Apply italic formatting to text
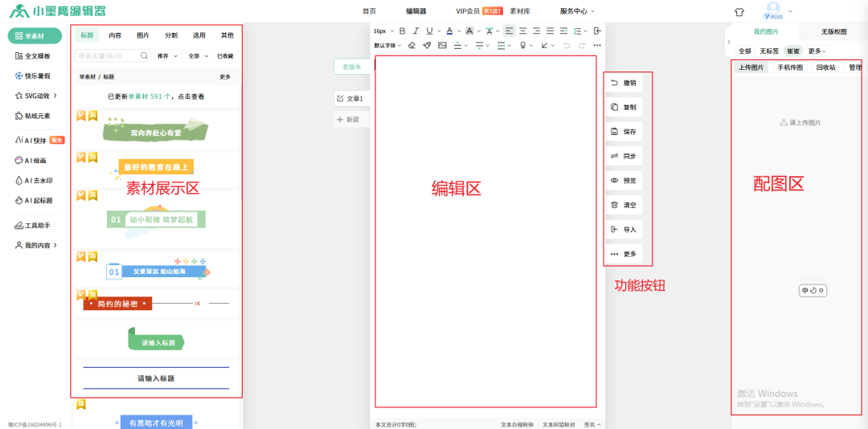The height and width of the screenshot is (429, 868). 416,31
